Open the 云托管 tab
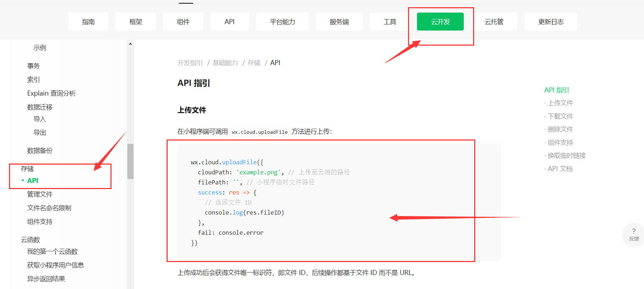This screenshot has width=644, height=289. pyautogui.click(x=494, y=22)
